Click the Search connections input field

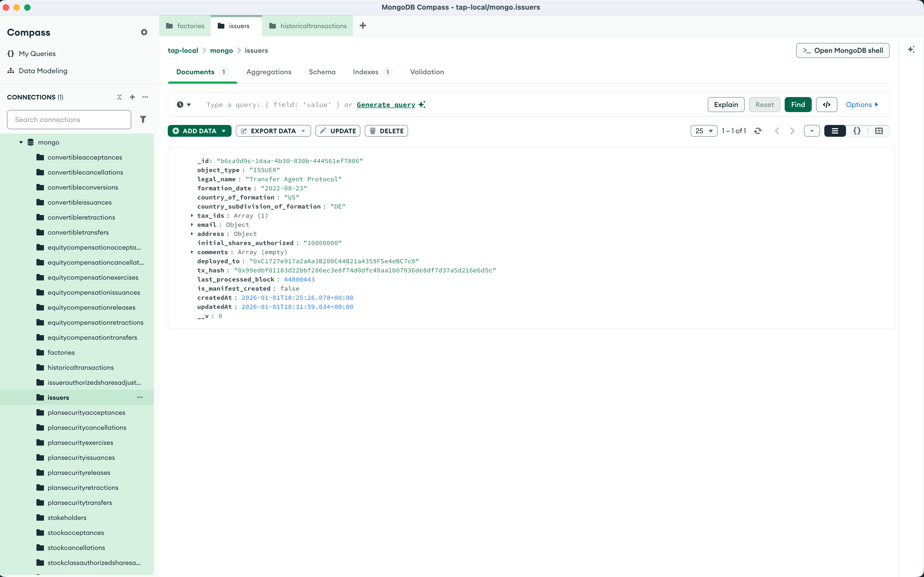tap(69, 119)
